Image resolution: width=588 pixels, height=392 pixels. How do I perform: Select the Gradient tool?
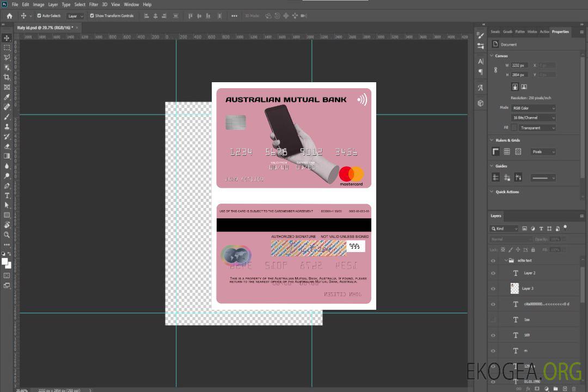pyautogui.click(x=7, y=156)
